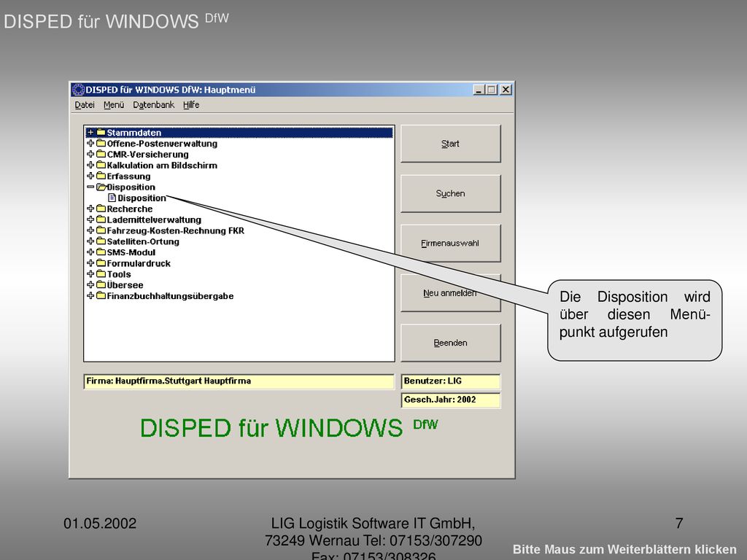Open the Datenbank menu
The image size is (747, 560).
coord(153,105)
